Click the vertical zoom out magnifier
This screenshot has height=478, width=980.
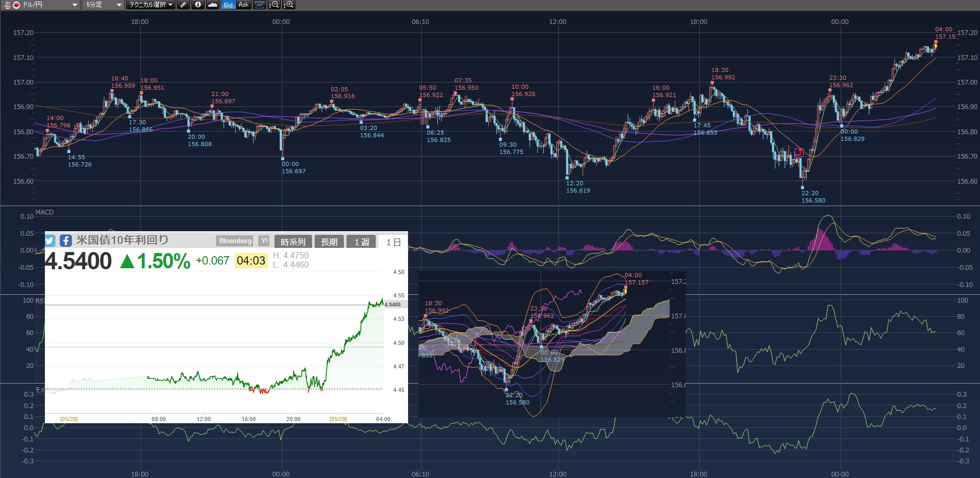point(274,5)
